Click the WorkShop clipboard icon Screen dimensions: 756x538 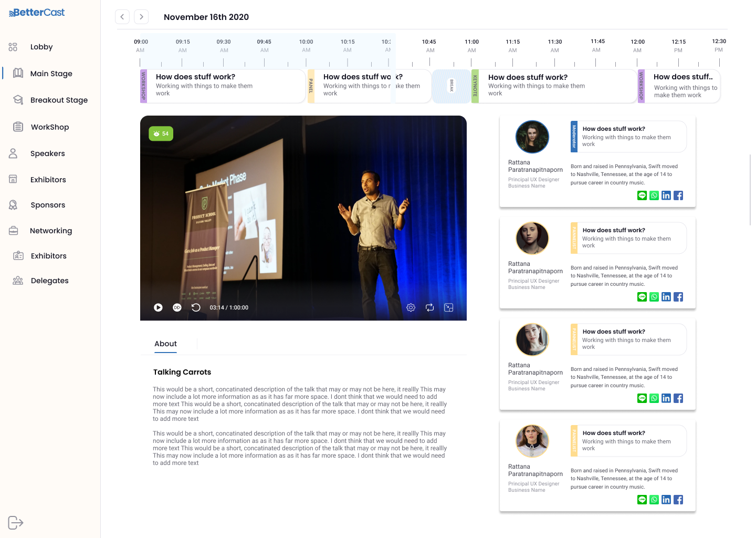pos(18,127)
